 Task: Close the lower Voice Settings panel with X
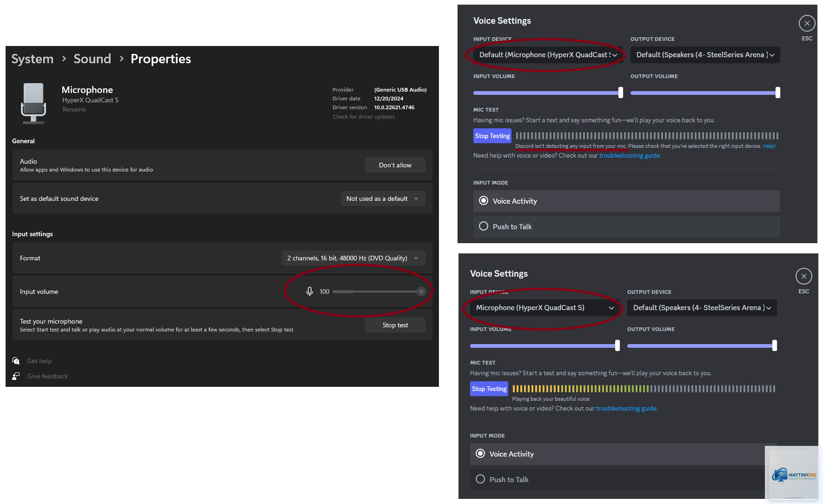[x=804, y=276]
